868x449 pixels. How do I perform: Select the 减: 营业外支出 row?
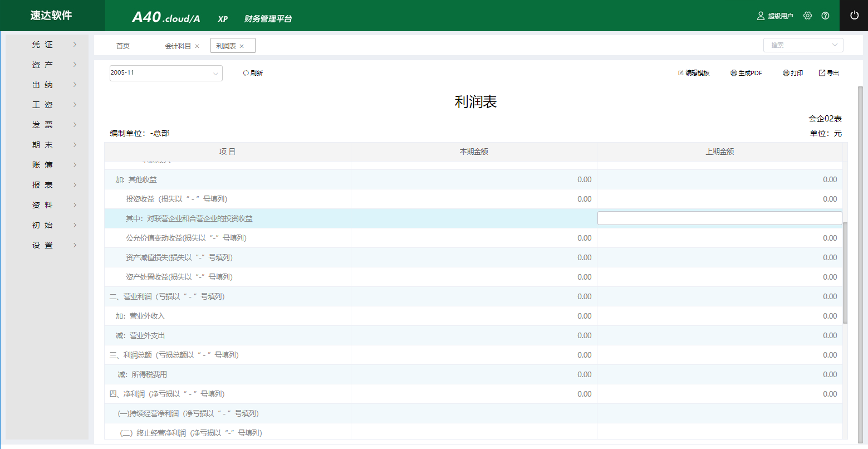click(474, 335)
